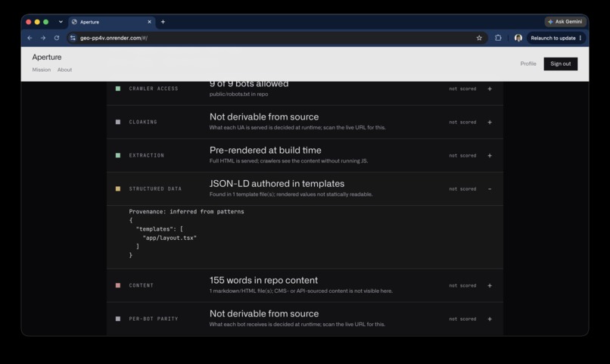Close the Aperture browser tab
This screenshot has height=364, width=610.
[x=149, y=22]
